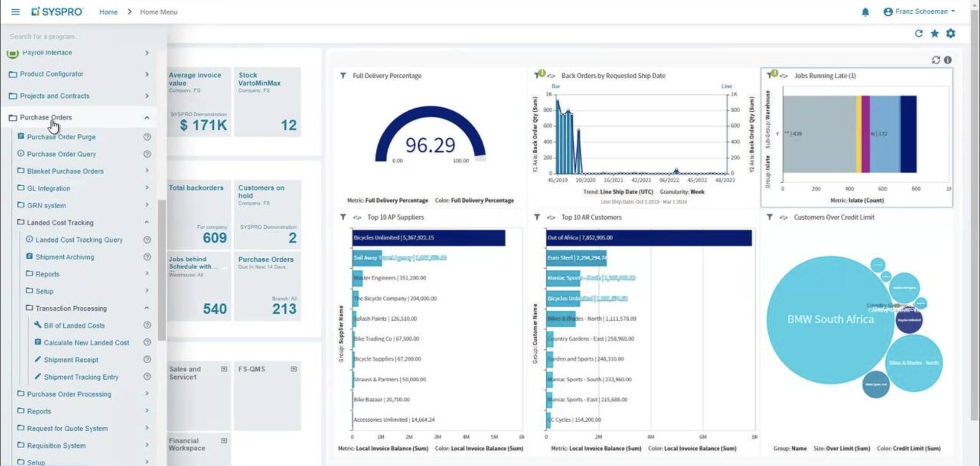Collapse the Purchase Orders folder
The width and height of the screenshot is (980, 466).
147,118
